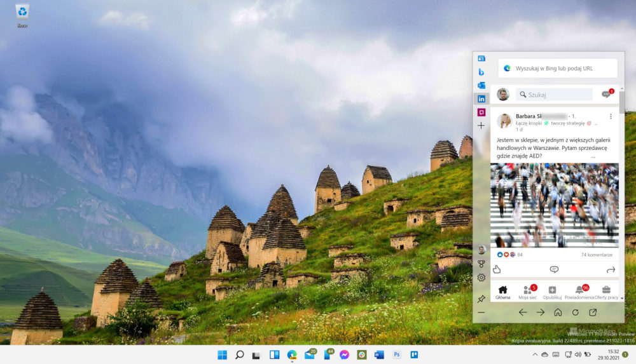636x364 pixels.
Task: Go to the home page icon
Action: 558,312
